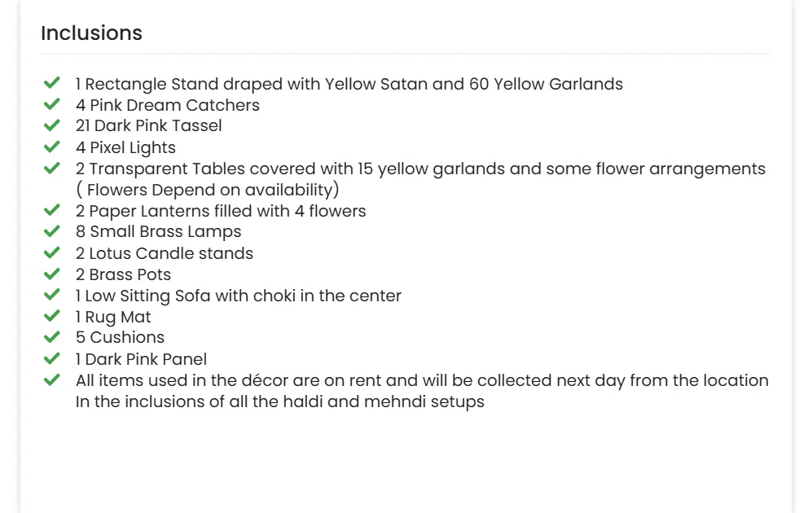Click checkmark beside Small Brass Lamps
Screen dimensions: 812x513
tap(52, 231)
